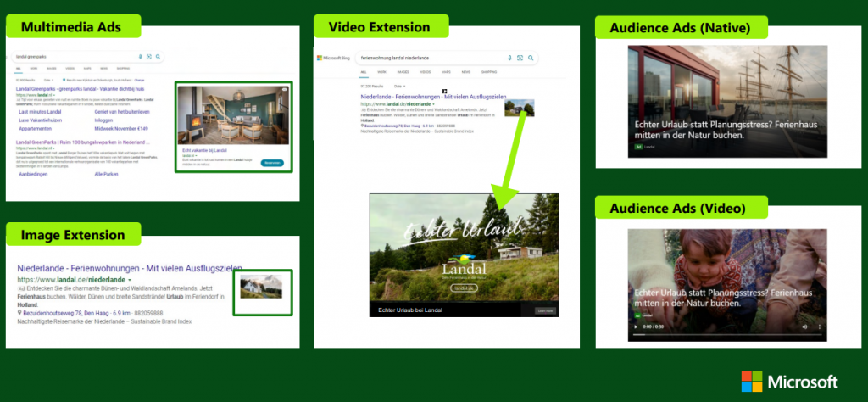Image resolution: width=868 pixels, height=402 pixels.
Task: Expand arrow beside landal.de/niederlande URL in Image Extension
Action: point(130,280)
